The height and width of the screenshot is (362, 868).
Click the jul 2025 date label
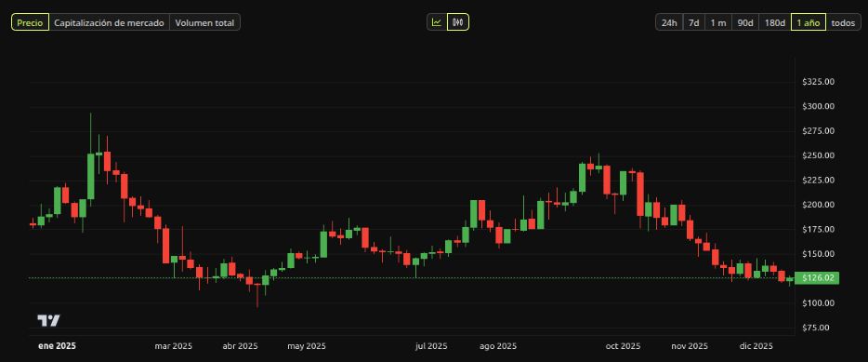431,346
